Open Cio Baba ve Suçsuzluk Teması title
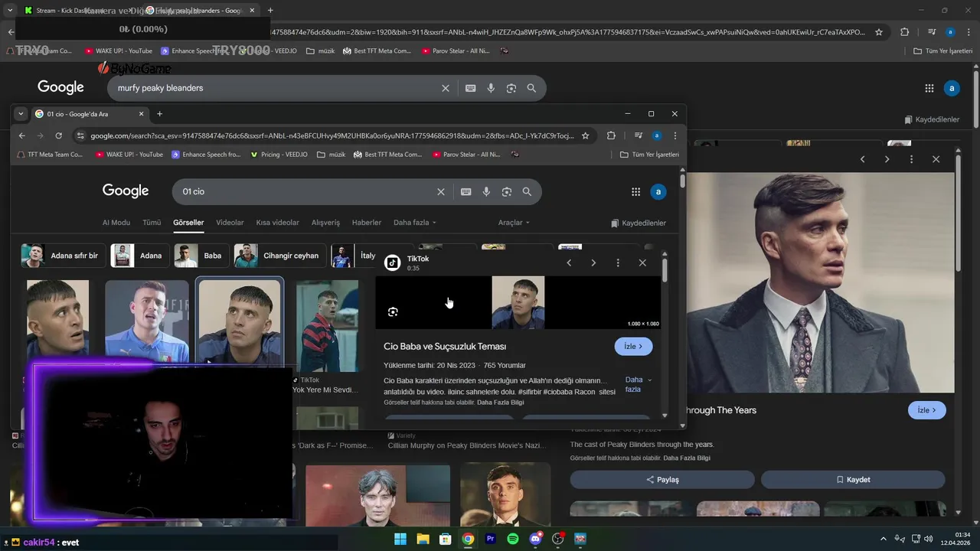The image size is (980, 551). tap(445, 347)
